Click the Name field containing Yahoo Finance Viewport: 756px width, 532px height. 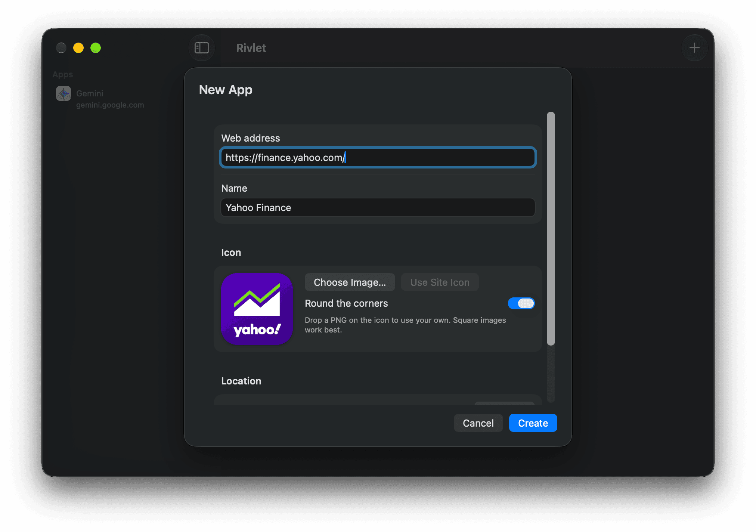coord(378,208)
